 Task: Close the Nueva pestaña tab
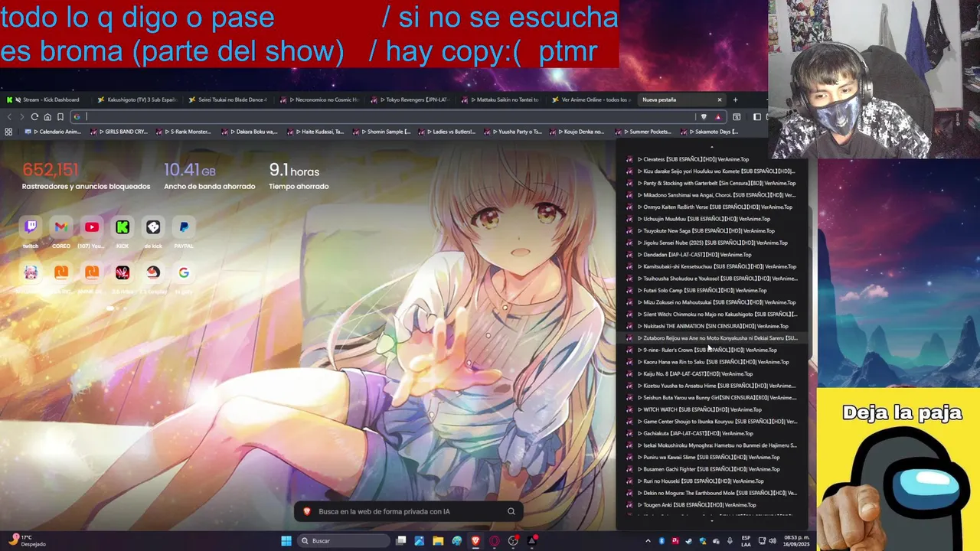(x=719, y=99)
